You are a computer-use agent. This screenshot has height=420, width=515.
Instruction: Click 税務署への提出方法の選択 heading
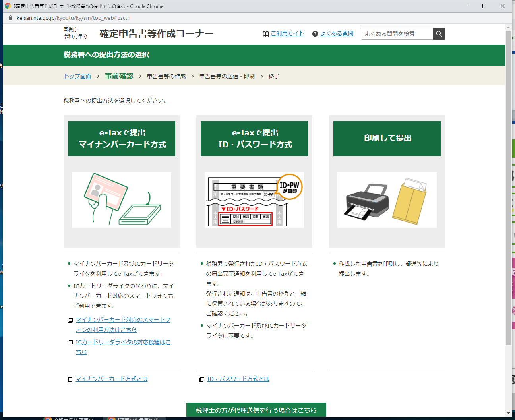point(106,55)
